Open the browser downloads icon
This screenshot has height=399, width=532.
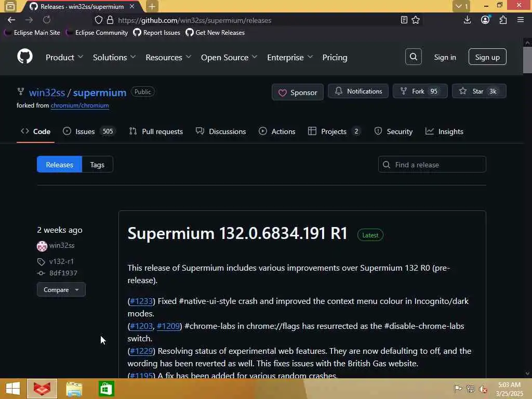[467, 20]
